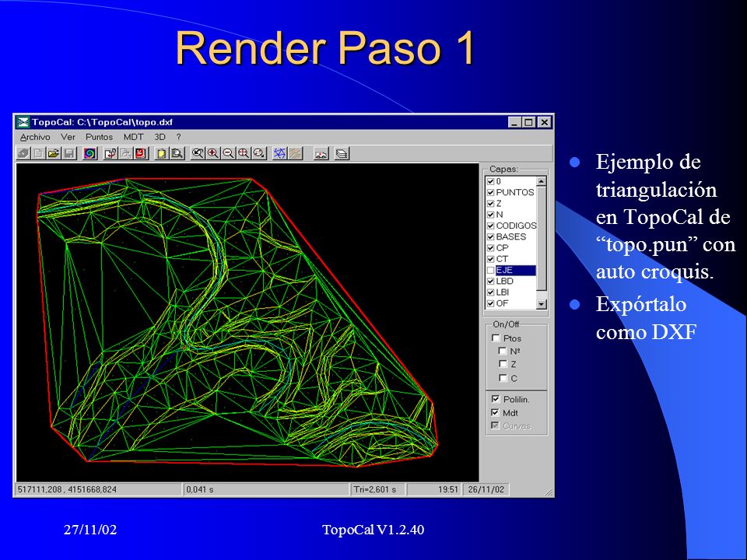Click the 26/11/02 date in status bar

(x=486, y=489)
